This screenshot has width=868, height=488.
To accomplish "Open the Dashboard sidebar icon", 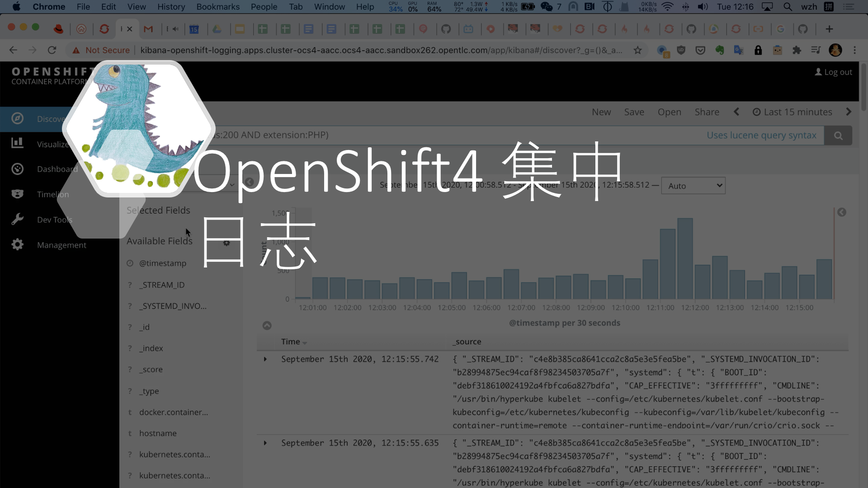I will point(17,169).
